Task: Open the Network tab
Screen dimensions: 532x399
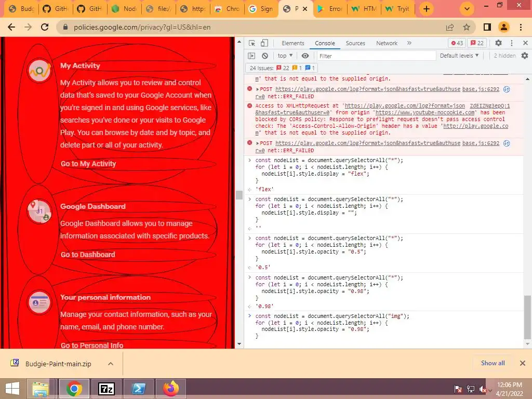Action: pos(387,43)
